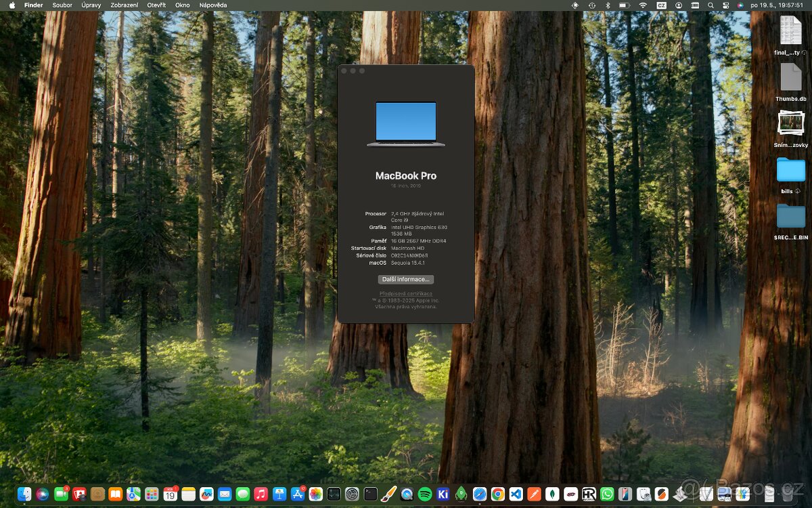Select Thumbs.db file on desktop
This screenshot has height=508, width=812.
[x=791, y=83]
